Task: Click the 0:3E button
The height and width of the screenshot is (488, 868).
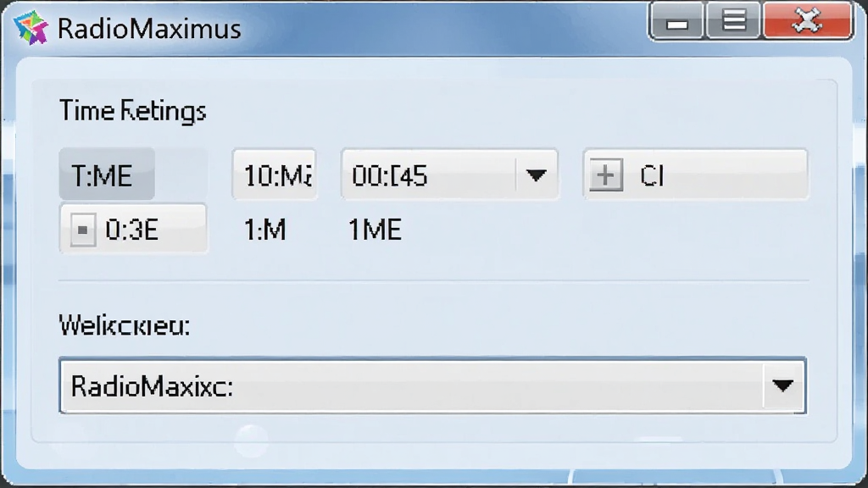Action: pyautogui.click(x=133, y=229)
